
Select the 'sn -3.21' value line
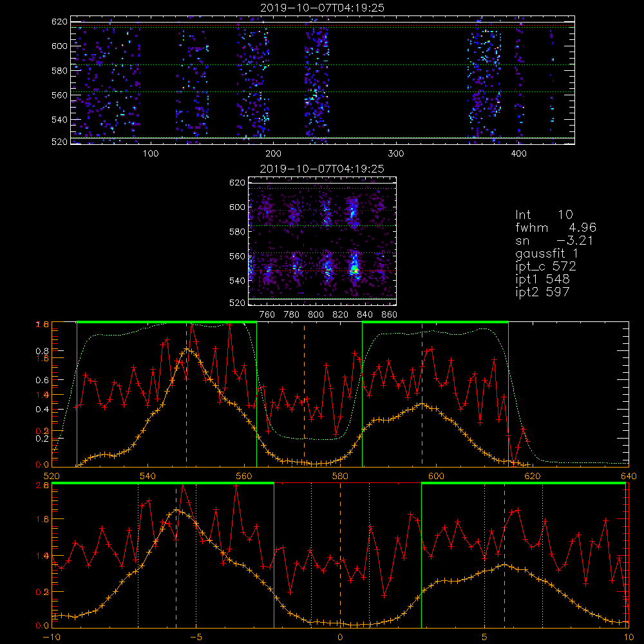554,241
